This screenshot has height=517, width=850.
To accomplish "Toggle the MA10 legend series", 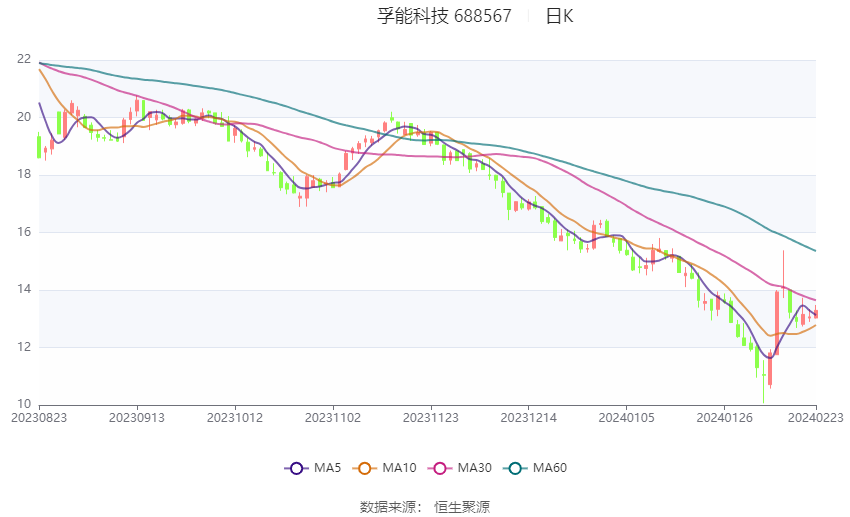I will click(384, 468).
